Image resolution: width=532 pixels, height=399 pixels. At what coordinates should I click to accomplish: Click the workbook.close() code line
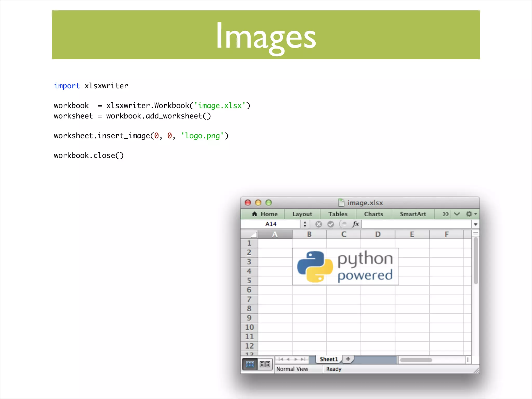(x=89, y=155)
